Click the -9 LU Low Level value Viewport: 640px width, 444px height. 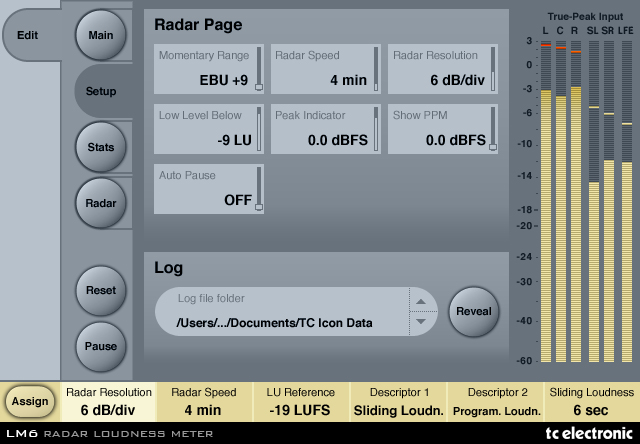coord(234,140)
